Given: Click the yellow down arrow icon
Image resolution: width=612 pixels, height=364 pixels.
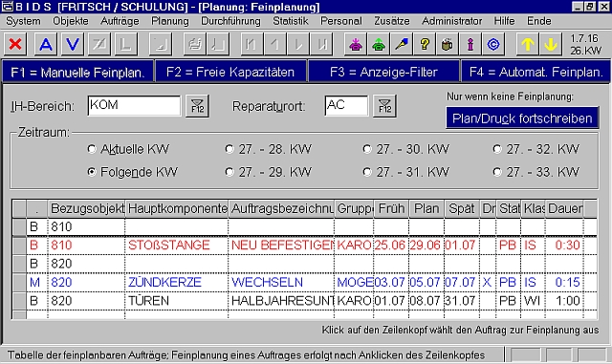Looking at the screenshot, I should pyautogui.click(x=551, y=44).
